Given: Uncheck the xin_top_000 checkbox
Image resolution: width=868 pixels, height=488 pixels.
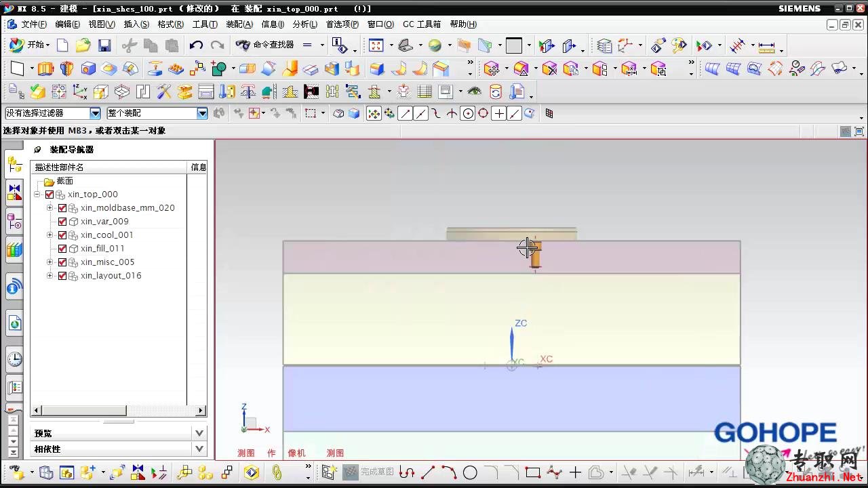Looking at the screenshot, I should 50,195.
